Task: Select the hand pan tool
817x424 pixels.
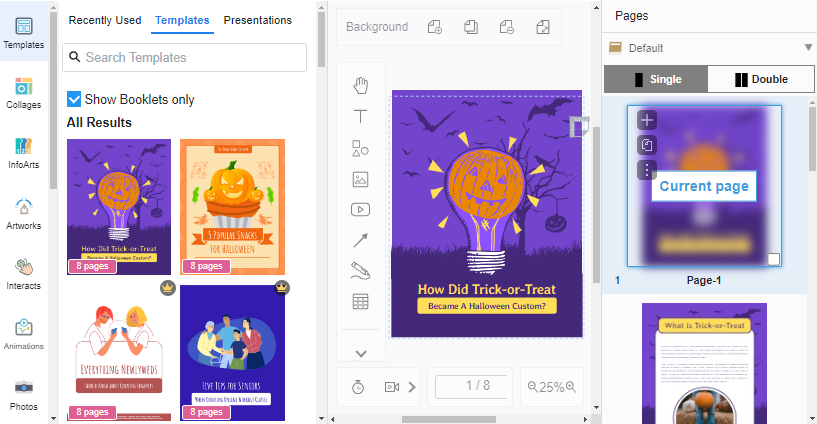Action: (361, 85)
